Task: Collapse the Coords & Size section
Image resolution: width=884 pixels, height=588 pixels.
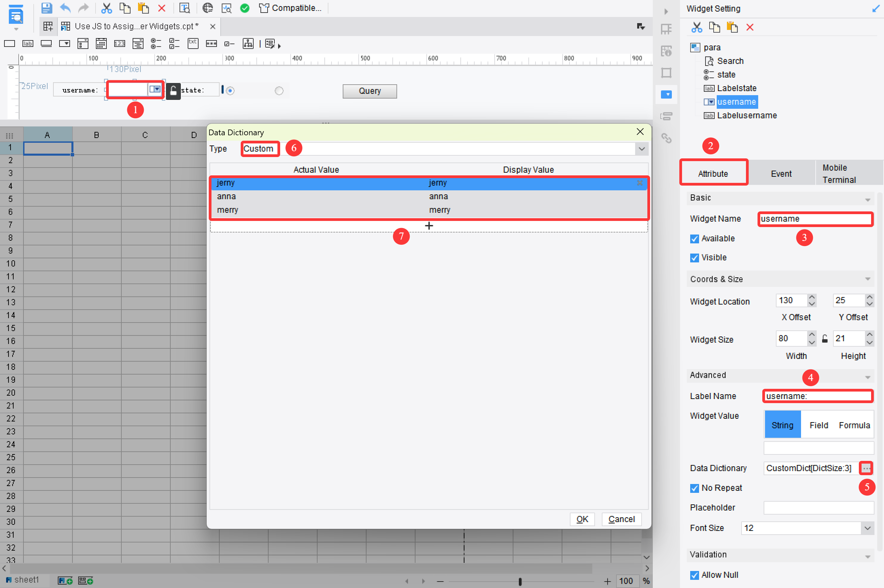Action: point(868,279)
